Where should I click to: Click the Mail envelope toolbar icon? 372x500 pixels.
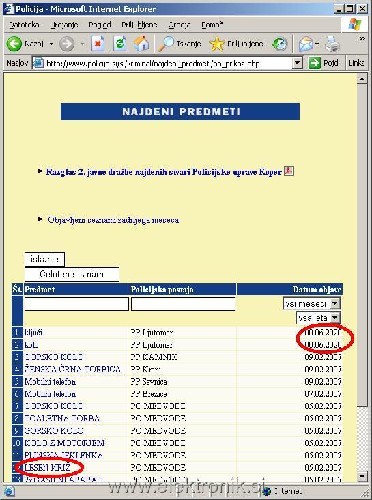click(305, 44)
